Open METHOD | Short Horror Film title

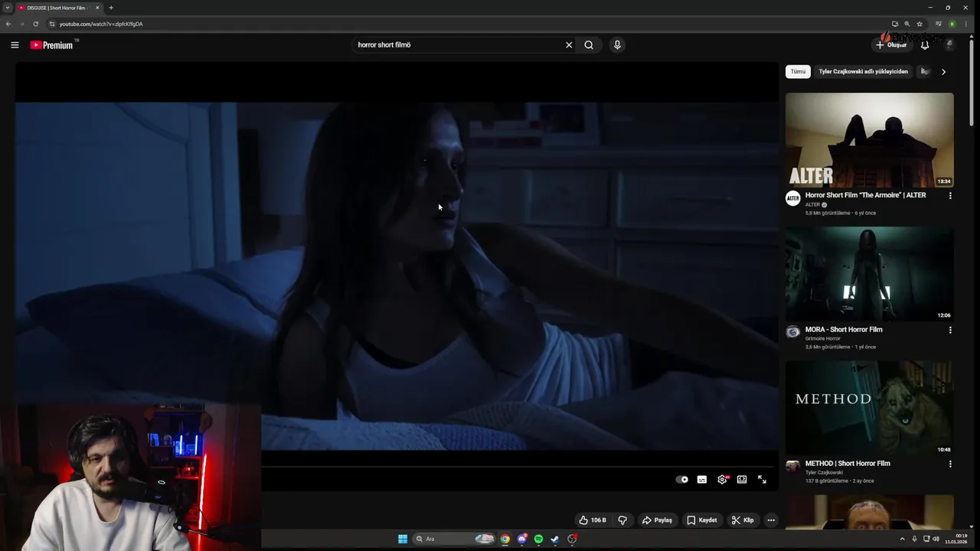(x=848, y=464)
